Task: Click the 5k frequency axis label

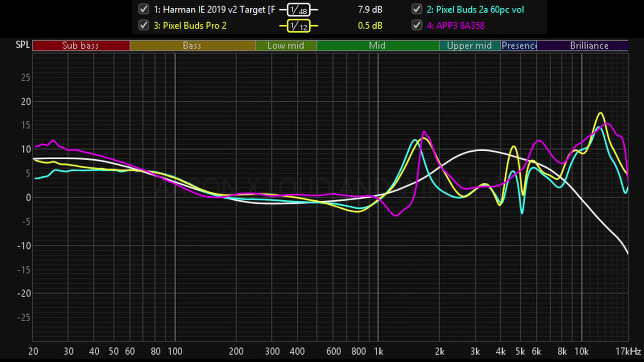Action: pos(520,351)
